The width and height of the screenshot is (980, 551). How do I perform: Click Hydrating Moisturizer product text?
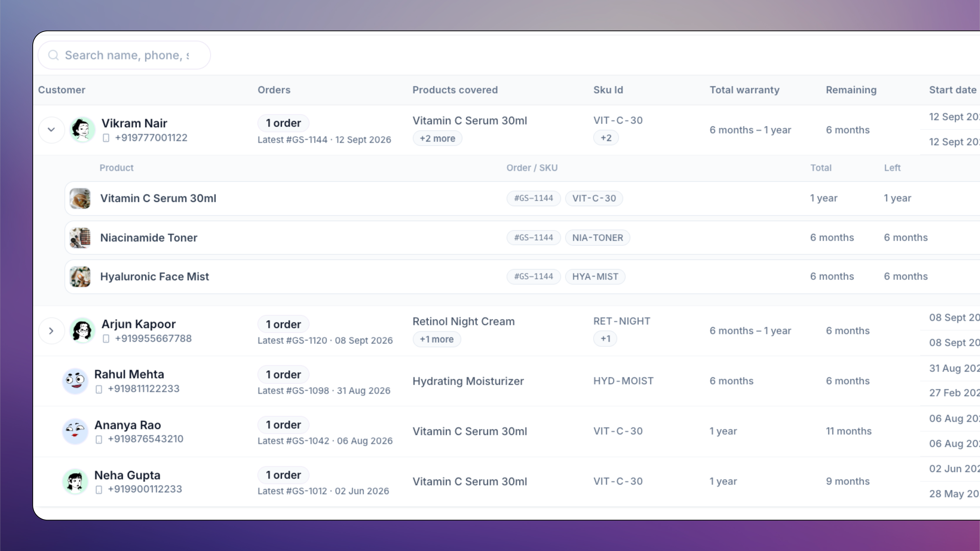coord(468,381)
